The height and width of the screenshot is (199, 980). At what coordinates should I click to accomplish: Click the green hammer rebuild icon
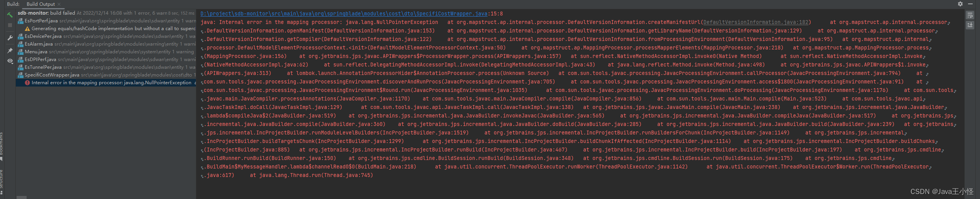[x=10, y=15]
